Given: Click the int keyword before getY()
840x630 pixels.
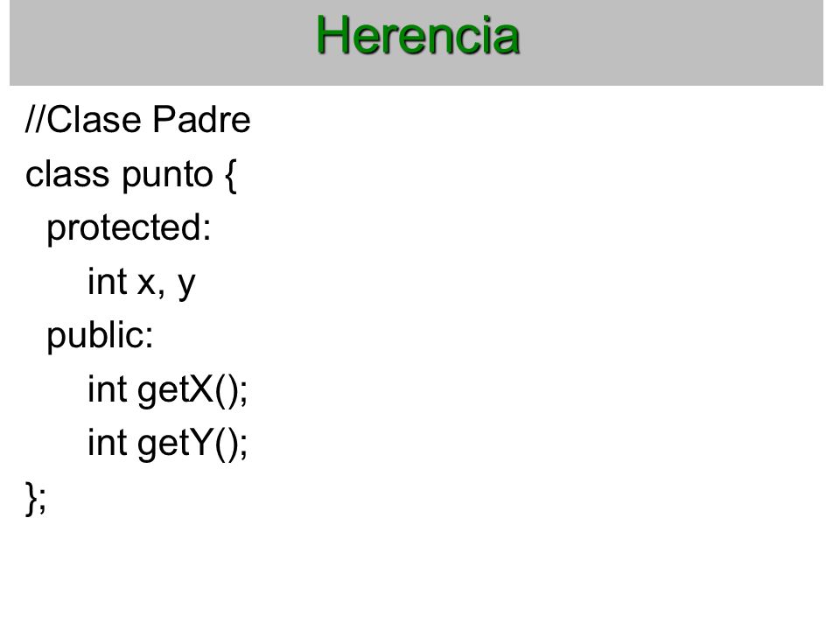Looking at the screenshot, I should [x=107, y=442].
